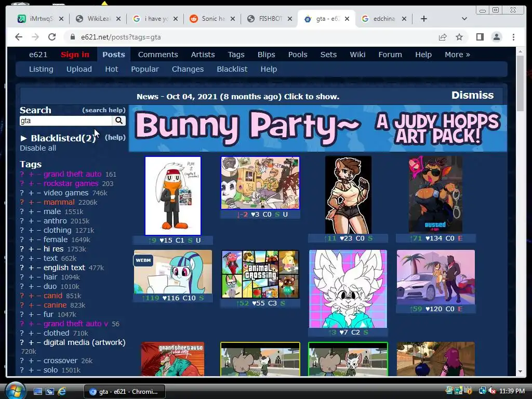Click the Sign in link

[x=75, y=55]
